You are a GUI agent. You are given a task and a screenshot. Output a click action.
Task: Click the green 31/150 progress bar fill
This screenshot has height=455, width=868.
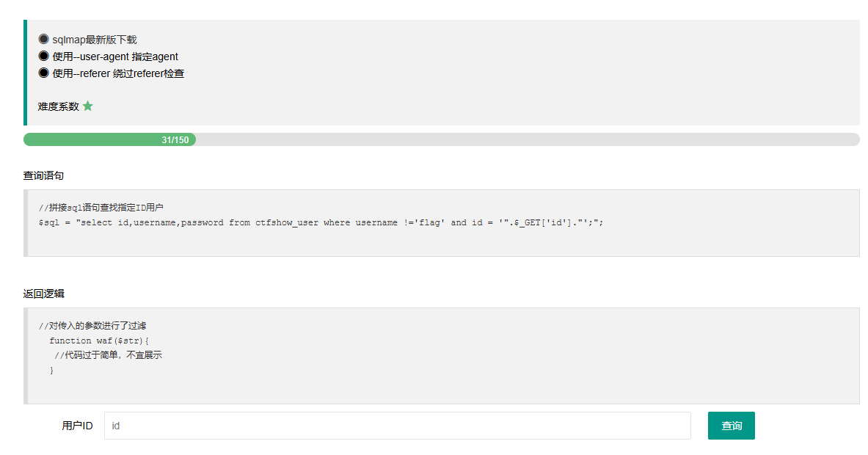coord(109,139)
